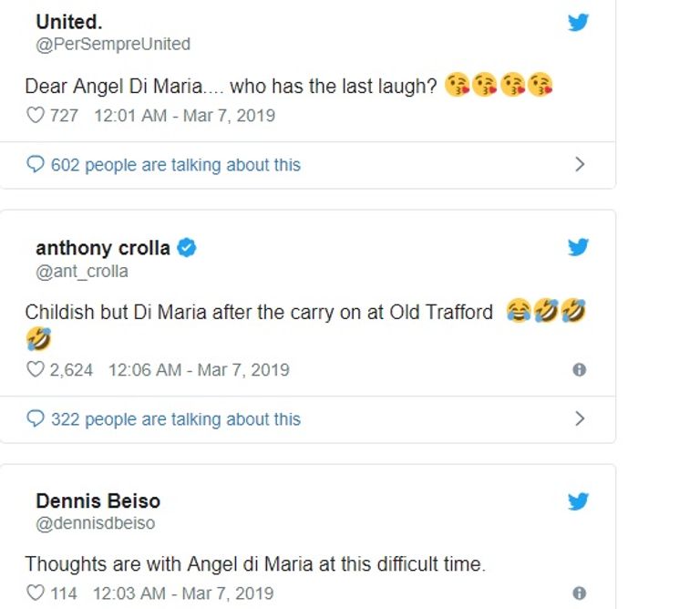Expand the 602 people conversation chevron

[580, 165]
